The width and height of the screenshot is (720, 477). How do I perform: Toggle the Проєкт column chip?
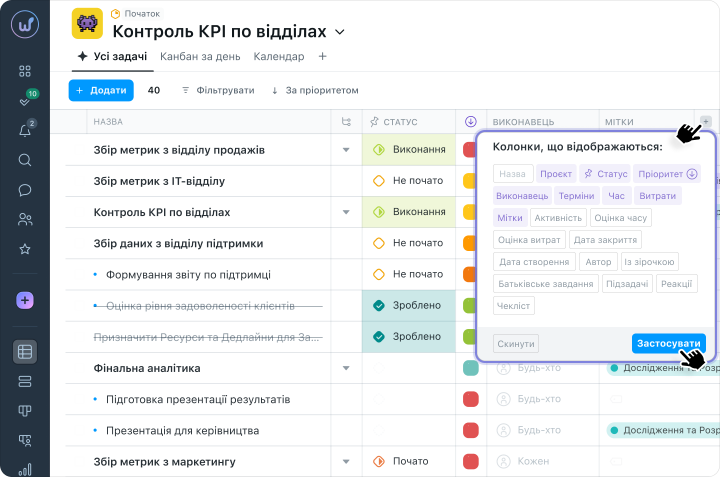coord(556,174)
